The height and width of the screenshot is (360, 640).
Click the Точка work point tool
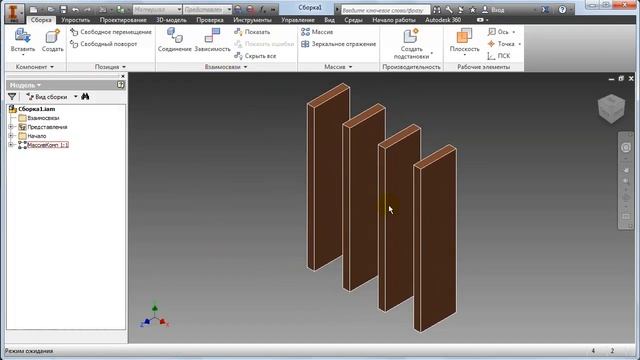502,44
